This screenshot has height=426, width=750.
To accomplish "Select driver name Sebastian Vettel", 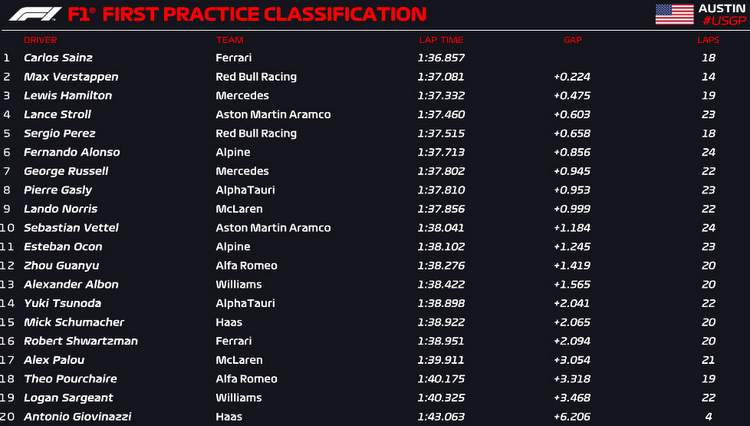I will tap(71, 228).
